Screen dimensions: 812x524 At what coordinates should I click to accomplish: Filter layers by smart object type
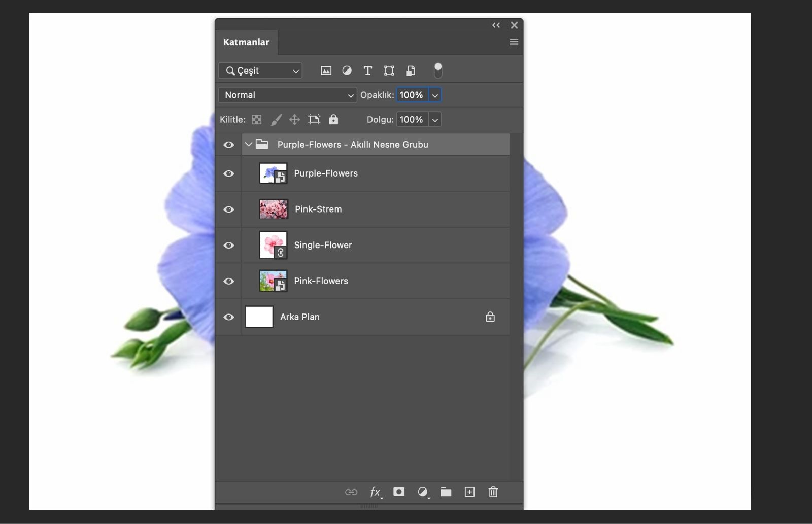tap(411, 71)
